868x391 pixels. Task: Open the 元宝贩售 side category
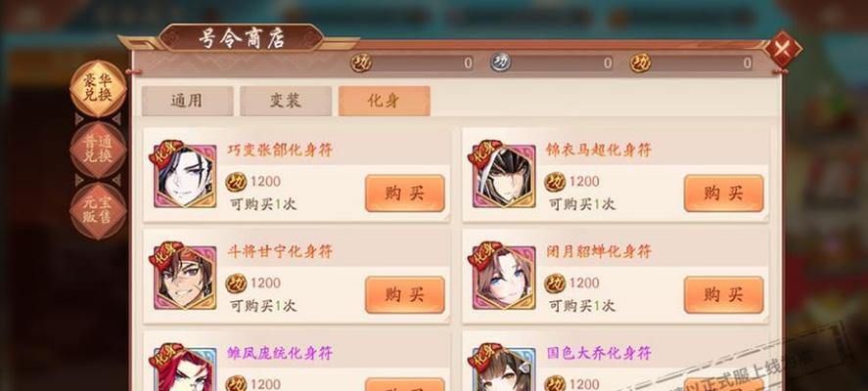click(x=98, y=211)
